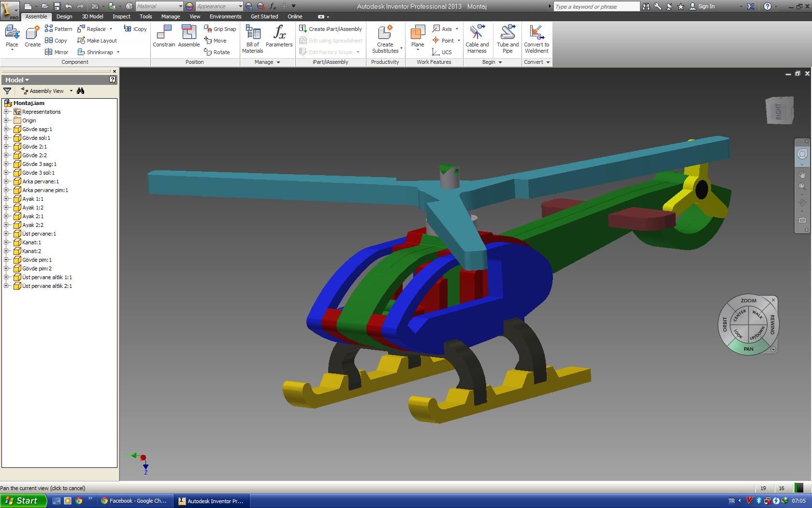Open the Environments tab
812x508 pixels.
(225, 16)
